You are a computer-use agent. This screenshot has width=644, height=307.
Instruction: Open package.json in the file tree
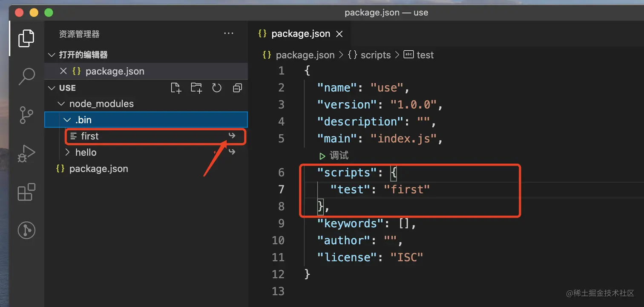pyautogui.click(x=146, y=168)
